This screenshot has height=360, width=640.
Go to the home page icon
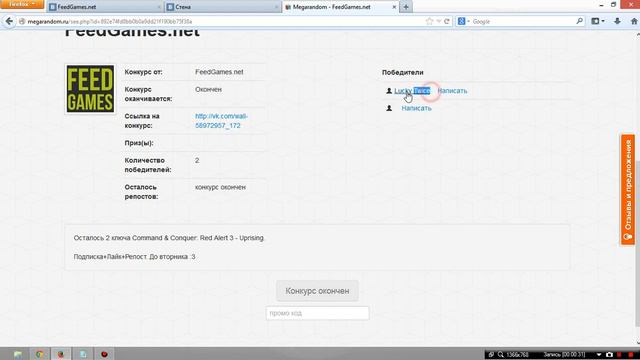point(634,21)
